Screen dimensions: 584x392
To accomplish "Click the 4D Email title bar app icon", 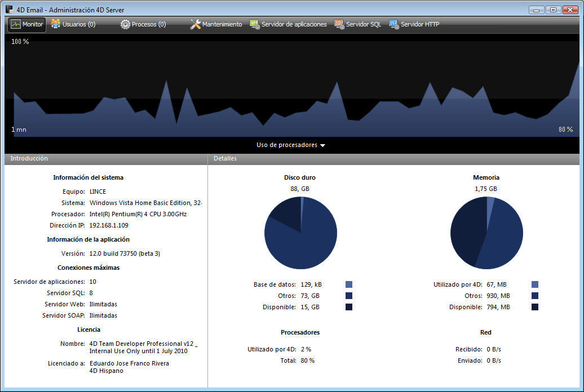I will click(x=10, y=10).
